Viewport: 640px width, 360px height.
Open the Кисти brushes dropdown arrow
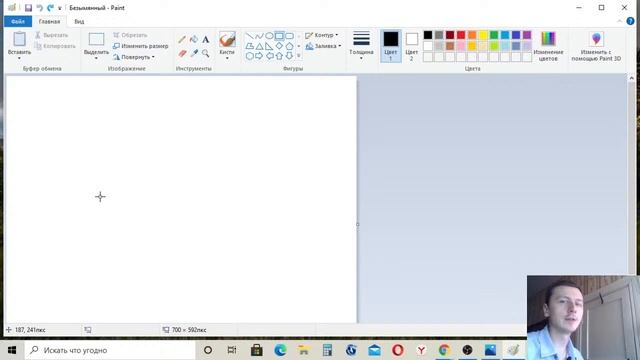[x=227, y=58]
